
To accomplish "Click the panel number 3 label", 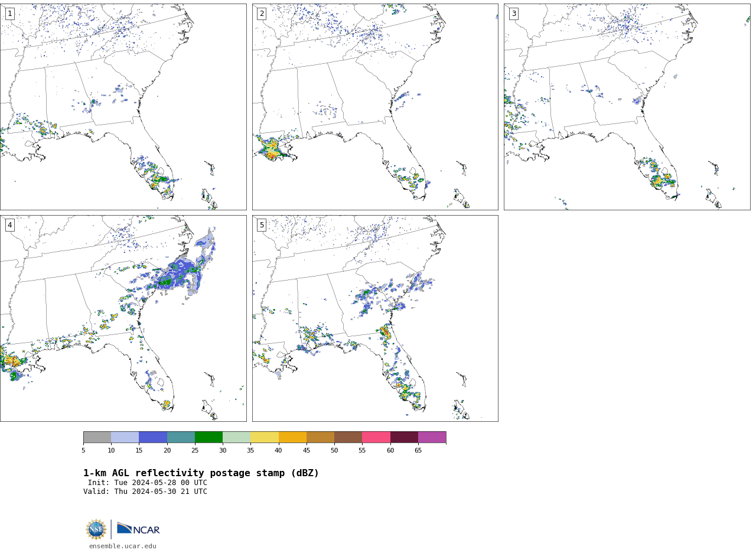I will [513, 14].
